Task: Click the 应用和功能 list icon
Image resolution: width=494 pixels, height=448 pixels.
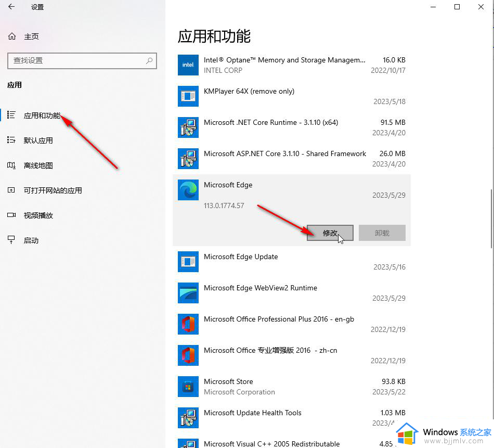Action: coord(11,115)
